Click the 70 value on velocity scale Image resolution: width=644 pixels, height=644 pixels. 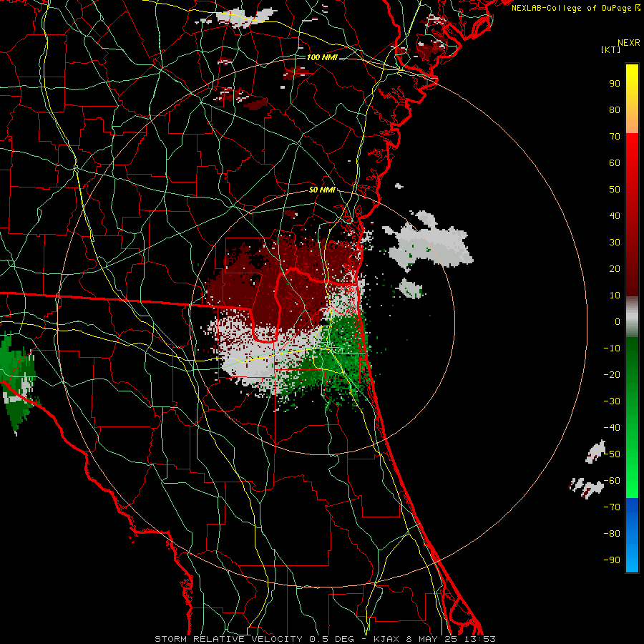click(615, 137)
